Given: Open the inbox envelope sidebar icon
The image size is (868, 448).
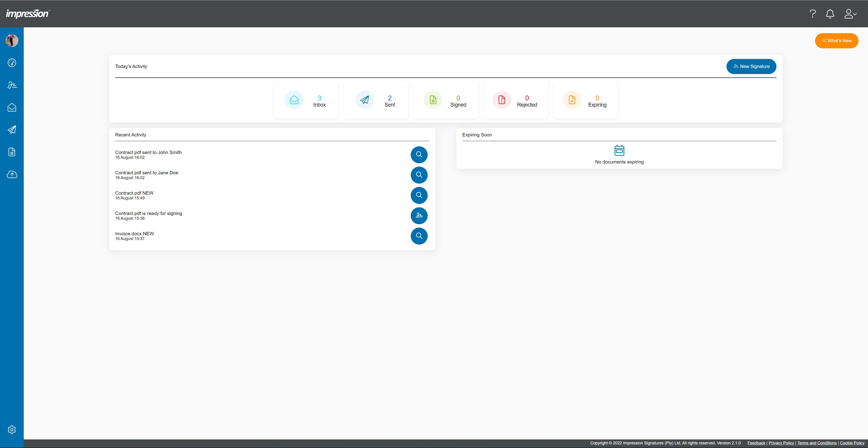Looking at the screenshot, I should (x=12, y=107).
